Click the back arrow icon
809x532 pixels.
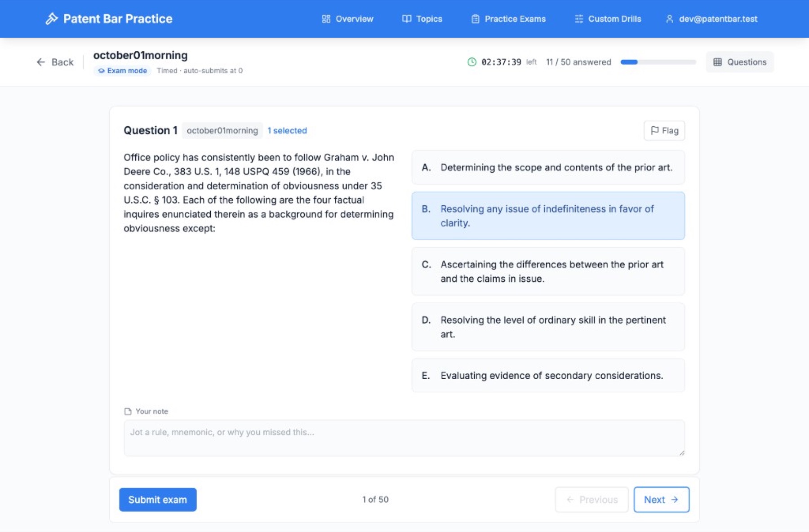point(41,62)
